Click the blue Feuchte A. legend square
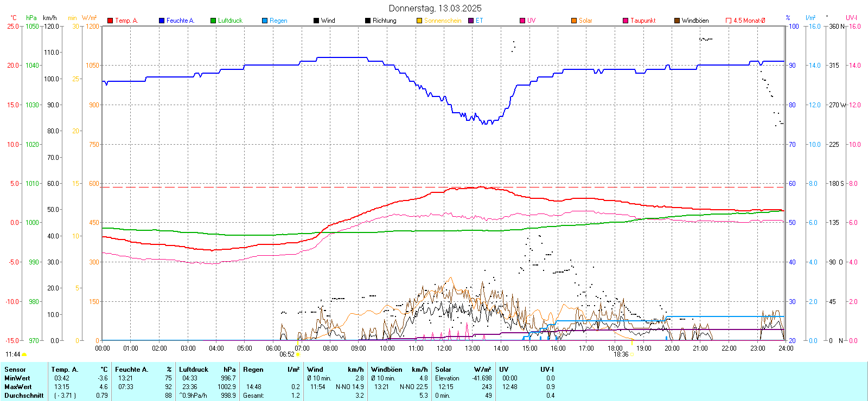 coord(162,21)
